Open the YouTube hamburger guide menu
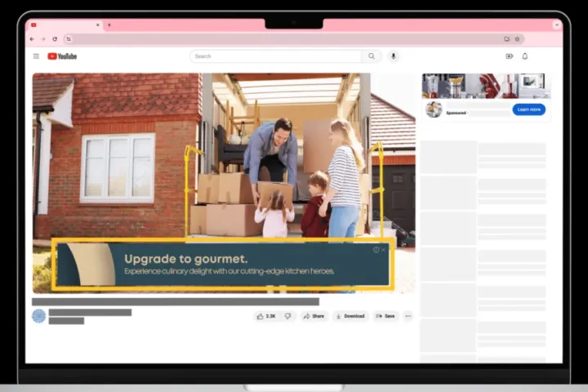Image resolution: width=588 pixels, height=392 pixels. pos(36,56)
